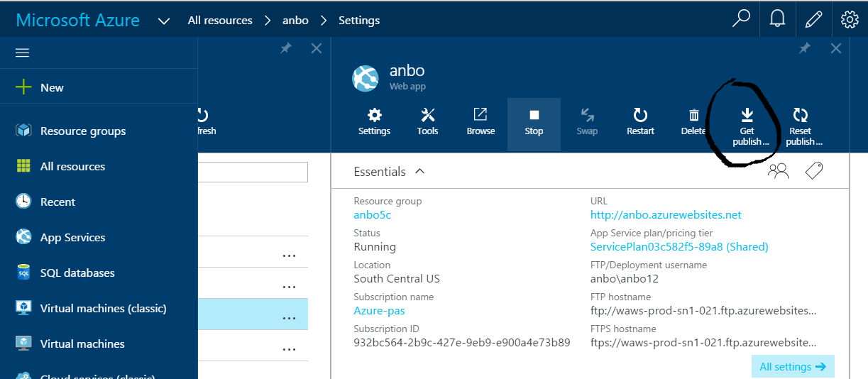
Task: Open the anbo5c resource group link
Action: tap(372, 215)
